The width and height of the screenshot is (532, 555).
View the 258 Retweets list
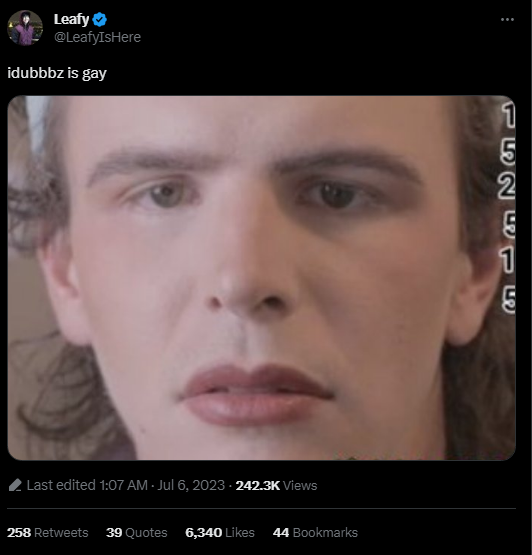[x=48, y=533]
